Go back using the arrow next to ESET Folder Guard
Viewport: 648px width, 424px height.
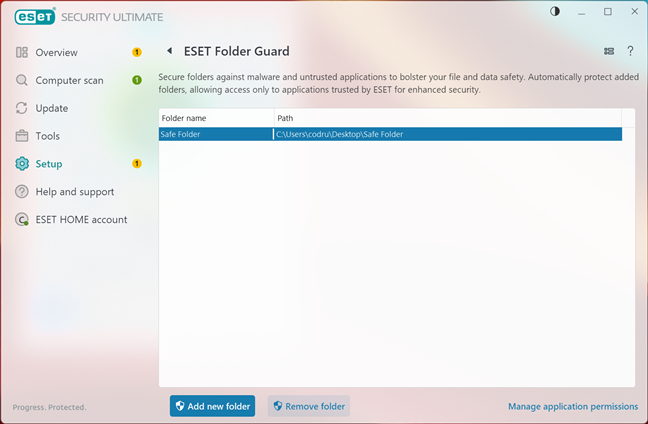coord(169,51)
